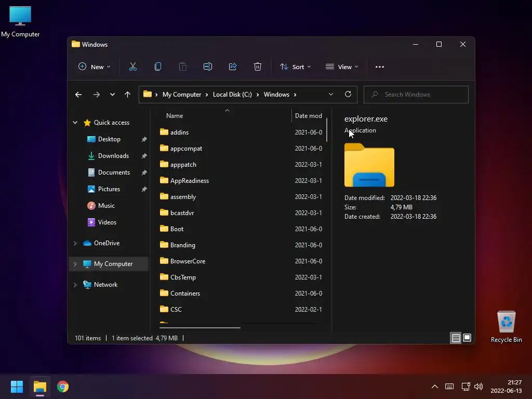Click the explorer.exe preview thumbnail
532x399 pixels.
[369, 165]
